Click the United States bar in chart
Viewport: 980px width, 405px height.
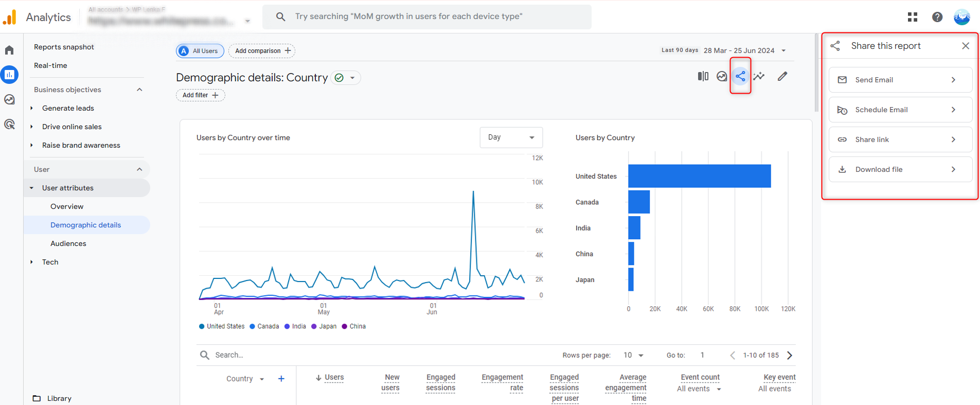(700, 176)
